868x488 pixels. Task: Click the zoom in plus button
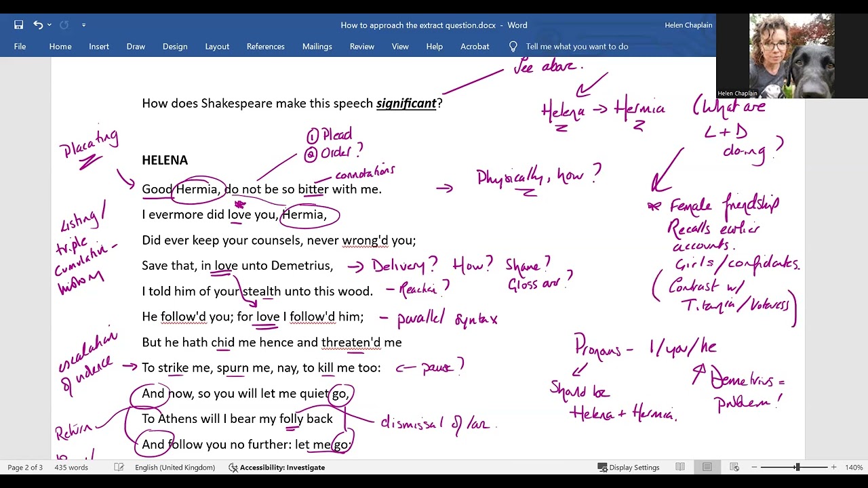click(x=833, y=467)
